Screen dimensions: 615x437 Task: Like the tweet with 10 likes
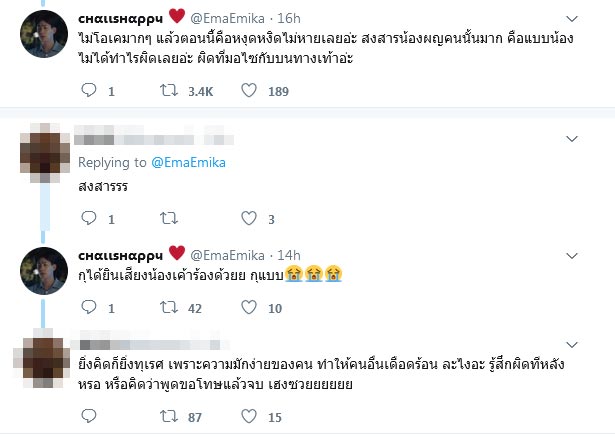(x=249, y=308)
